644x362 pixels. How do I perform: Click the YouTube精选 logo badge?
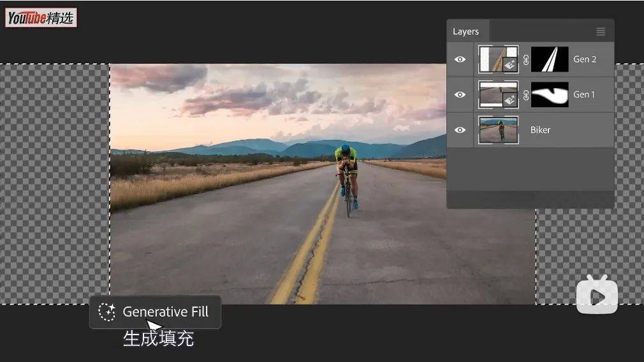click(41, 18)
